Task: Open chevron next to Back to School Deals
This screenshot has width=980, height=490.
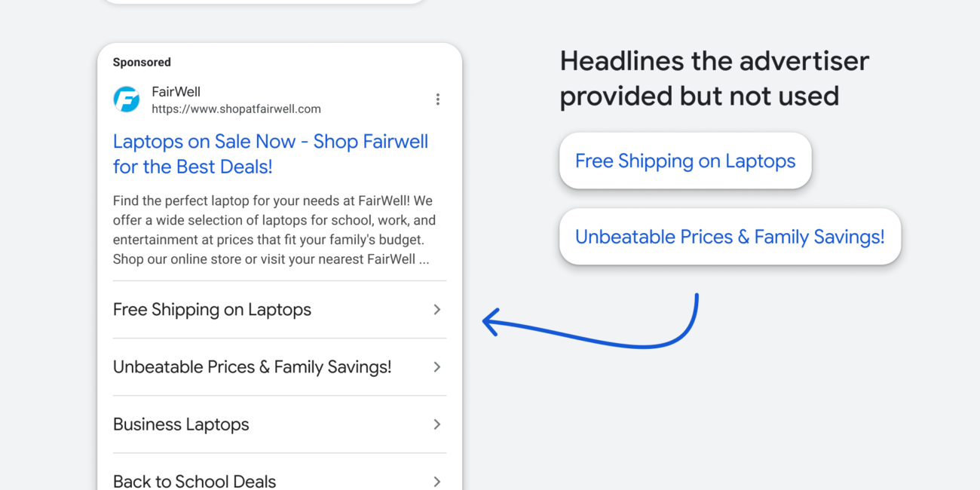Action: (x=436, y=481)
